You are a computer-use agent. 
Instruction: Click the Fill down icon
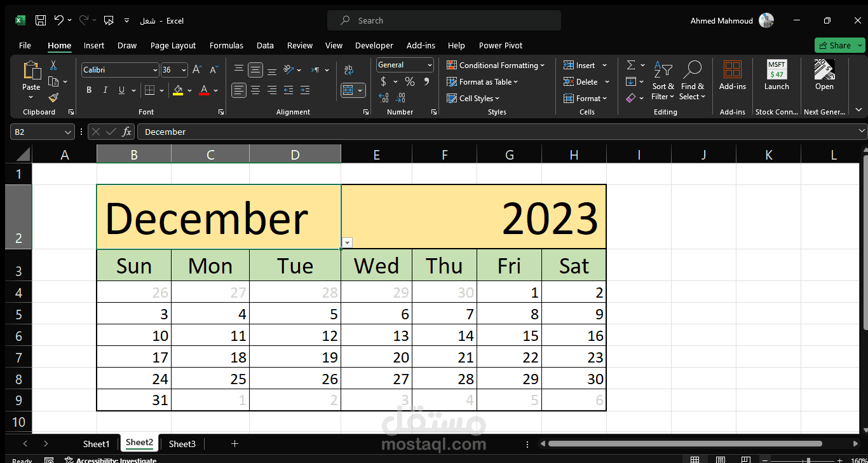point(631,81)
